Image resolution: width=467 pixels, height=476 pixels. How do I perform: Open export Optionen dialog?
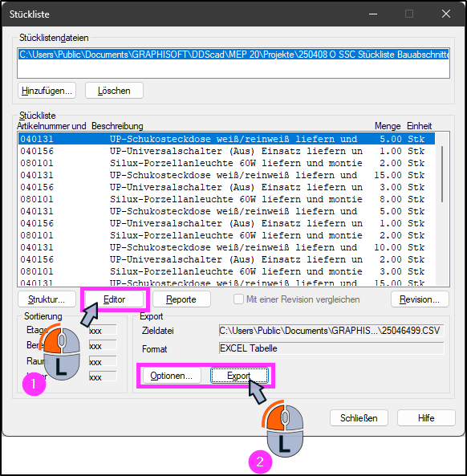point(172,376)
